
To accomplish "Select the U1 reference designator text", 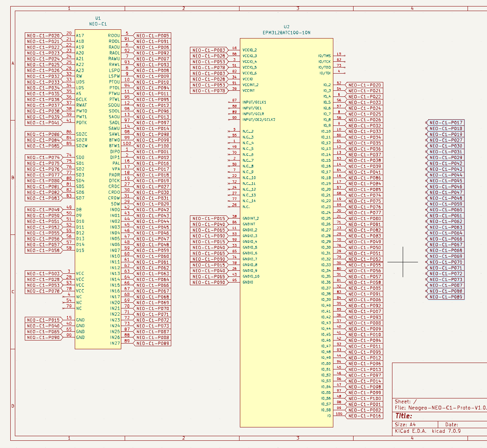I will point(98,18).
